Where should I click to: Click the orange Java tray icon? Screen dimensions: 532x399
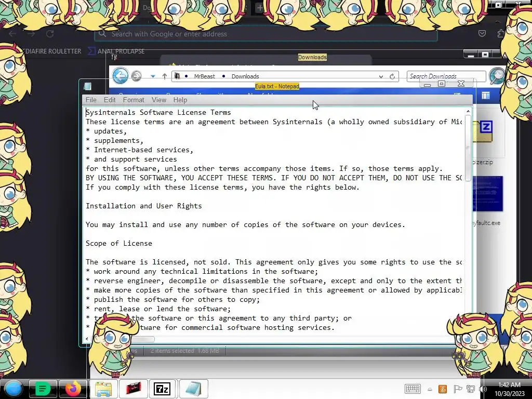443,389
